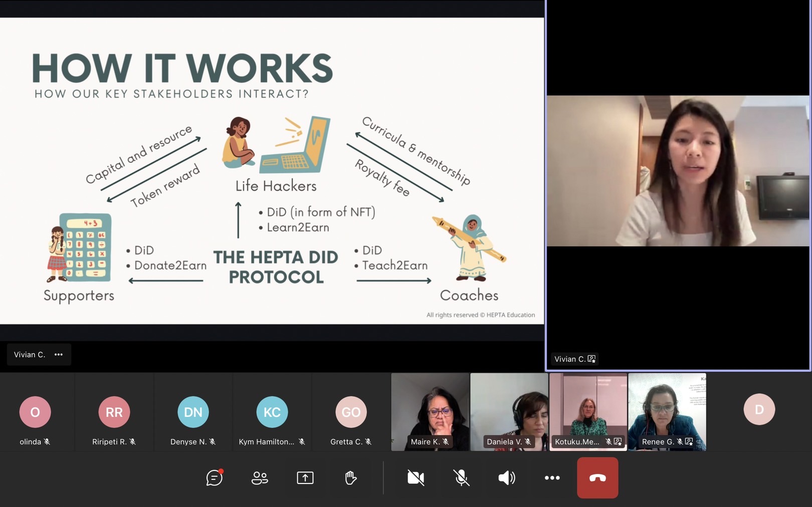Click Daniela V.'s muted microphone icon
This screenshot has width=812, height=507.
(x=528, y=442)
